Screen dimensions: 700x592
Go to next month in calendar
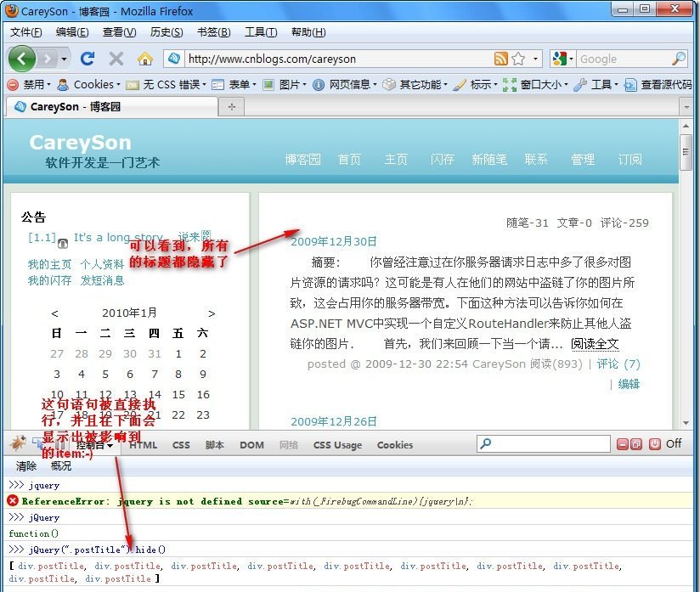pyautogui.click(x=212, y=313)
